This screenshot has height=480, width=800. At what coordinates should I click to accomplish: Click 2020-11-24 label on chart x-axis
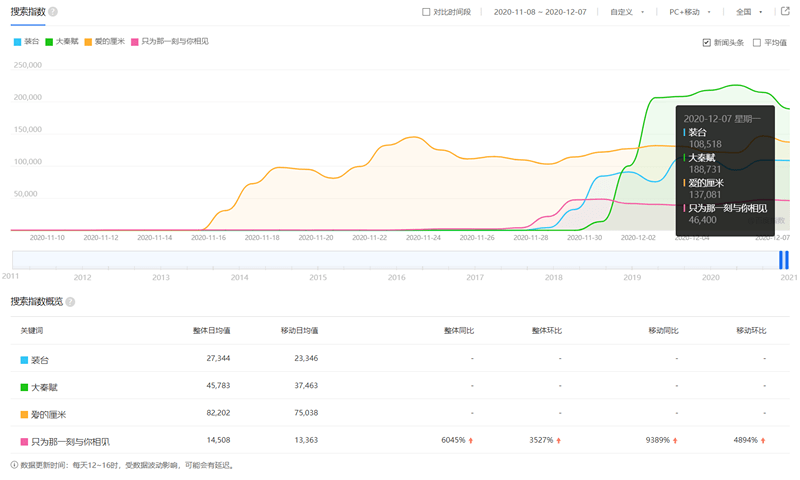423,238
